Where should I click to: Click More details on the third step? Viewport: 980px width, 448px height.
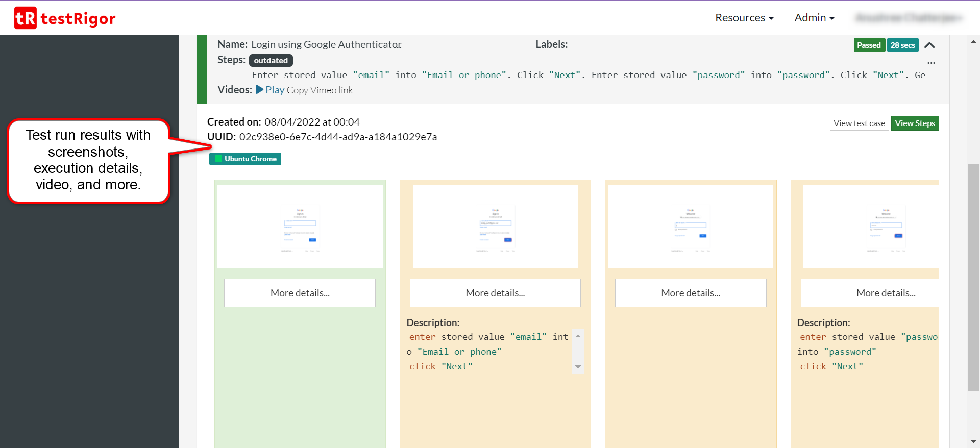690,293
